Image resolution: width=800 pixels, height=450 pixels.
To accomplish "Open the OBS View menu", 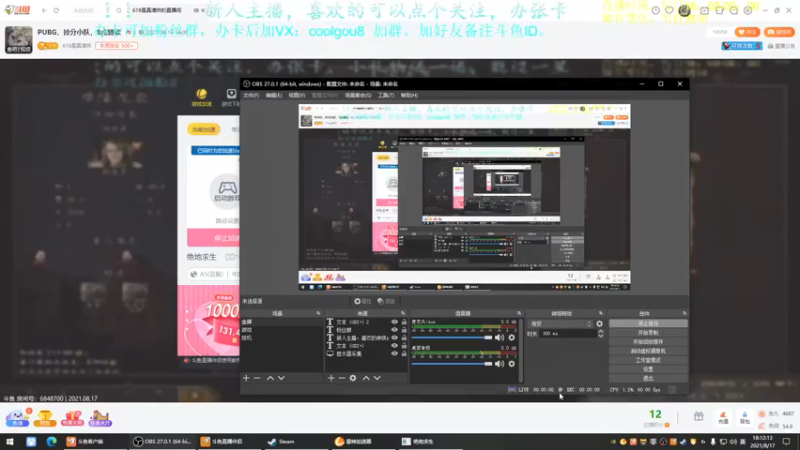I will (x=296, y=95).
